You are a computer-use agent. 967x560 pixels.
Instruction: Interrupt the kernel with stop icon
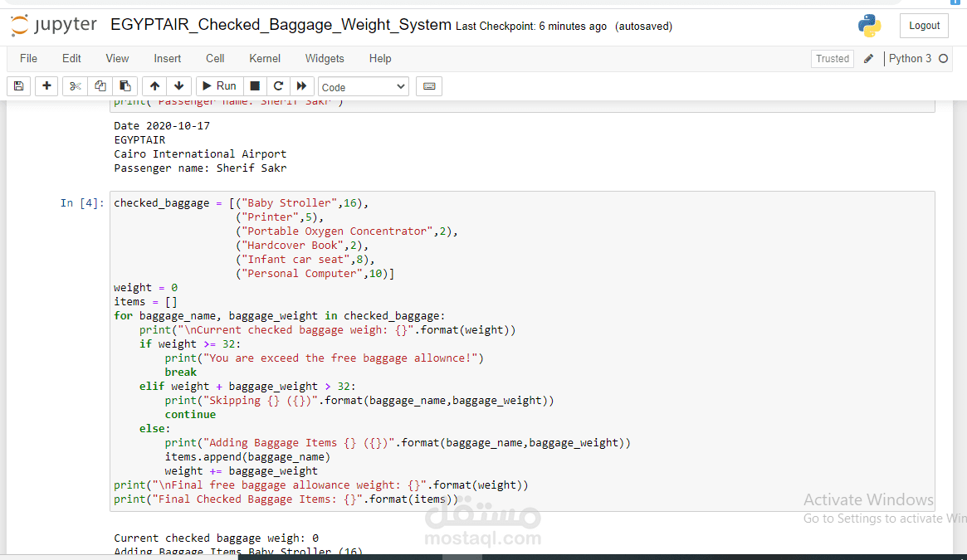255,86
